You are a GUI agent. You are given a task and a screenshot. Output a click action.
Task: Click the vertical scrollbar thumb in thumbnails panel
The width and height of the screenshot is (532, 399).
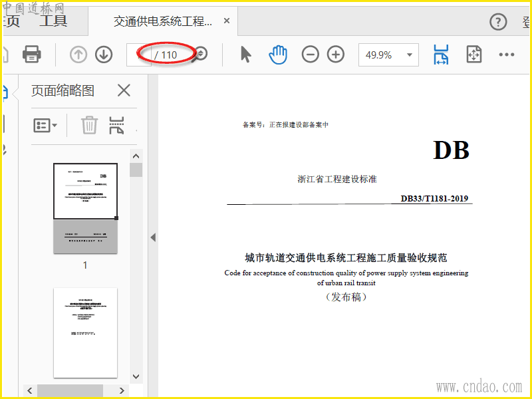(x=136, y=170)
